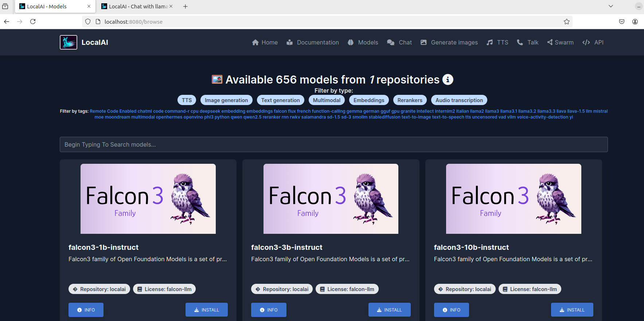This screenshot has height=321, width=644.
Task: Click the Search models input field
Action: [333, 144]
